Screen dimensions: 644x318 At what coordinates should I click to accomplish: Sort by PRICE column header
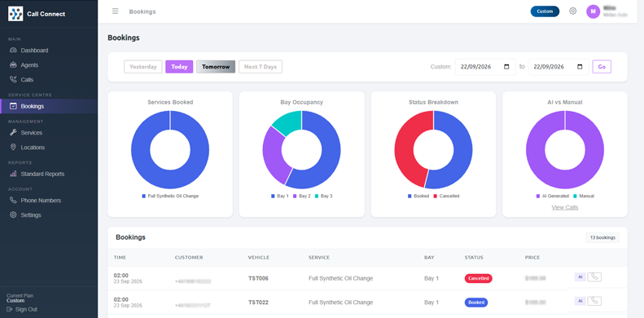tap(532, 258)
